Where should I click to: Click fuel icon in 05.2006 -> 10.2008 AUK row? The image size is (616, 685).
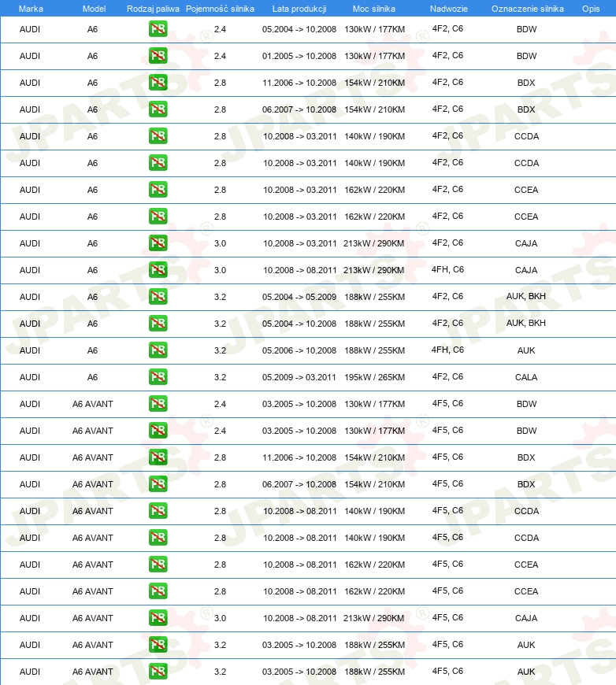(158, 350)
